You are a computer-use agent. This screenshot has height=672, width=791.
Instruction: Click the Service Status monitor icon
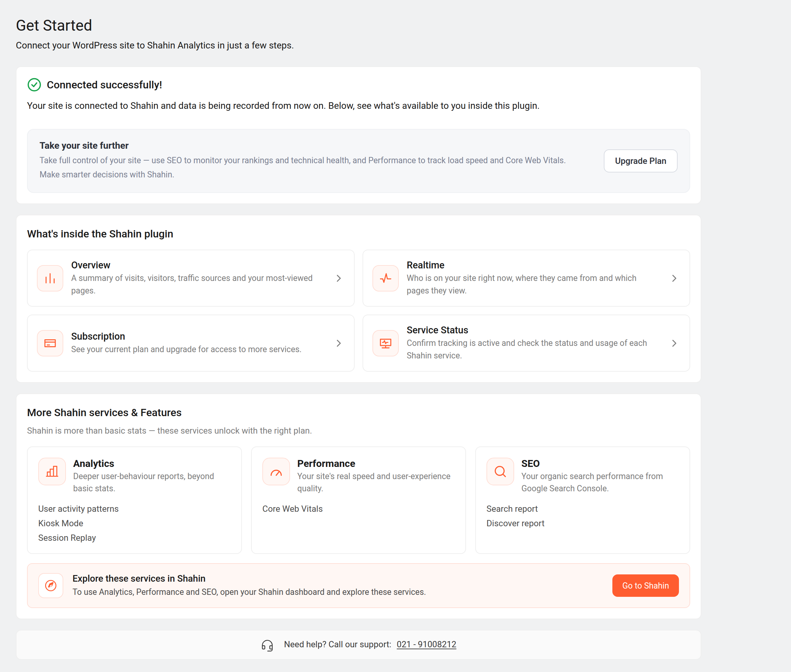(x=385, y=343)
